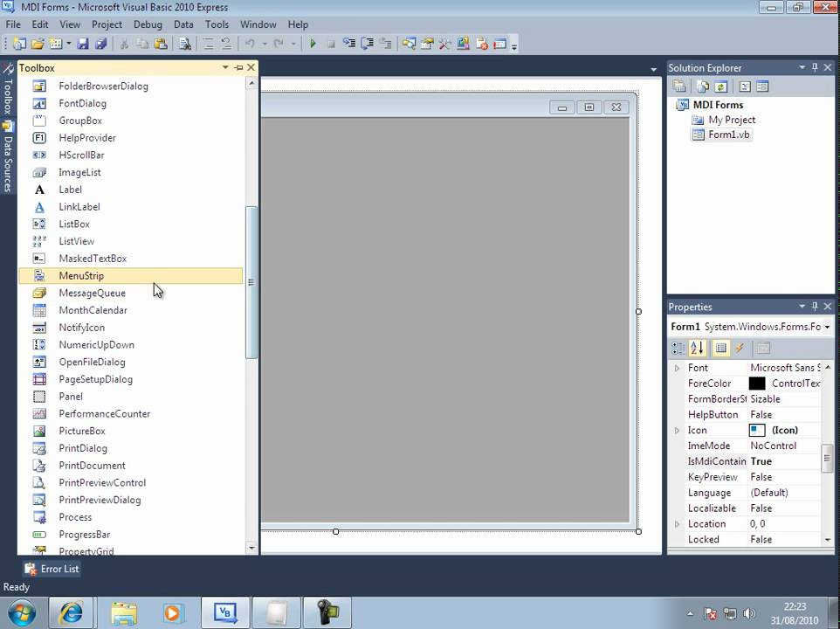Toggle auto-hide pin on Solution Explorer
Viewport: 840px width, 629px height.
pos(815,67)
